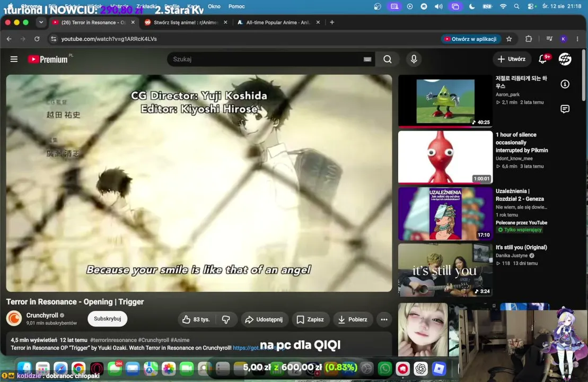The height and width of the screenshot is (382, 588).
Task: Click the address bar URL
Action: 109,39
